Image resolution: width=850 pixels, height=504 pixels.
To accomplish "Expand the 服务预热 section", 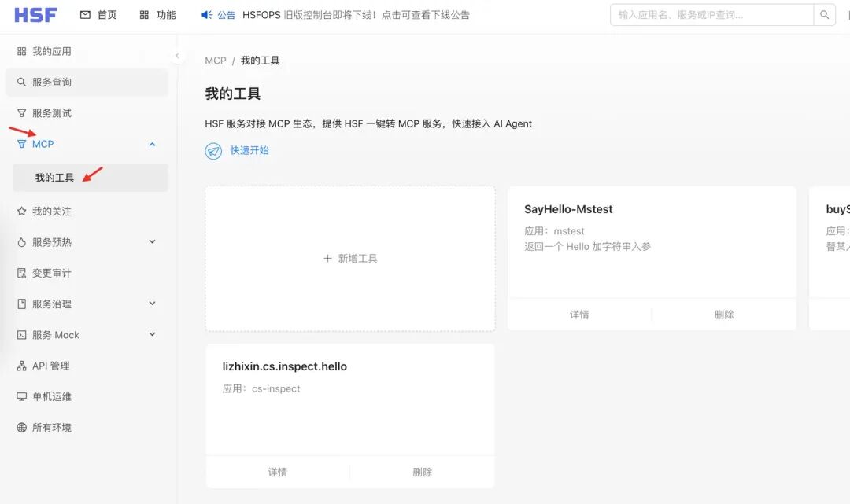I will point(152,241).
